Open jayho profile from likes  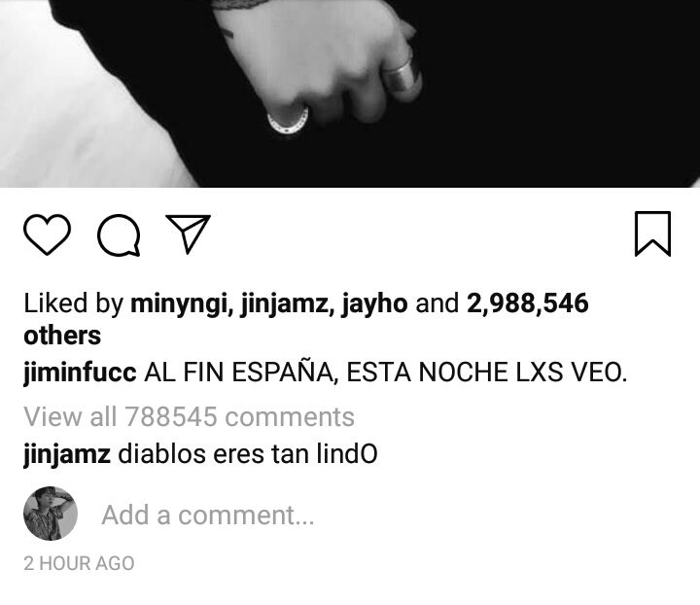click(x=374, y=303)
